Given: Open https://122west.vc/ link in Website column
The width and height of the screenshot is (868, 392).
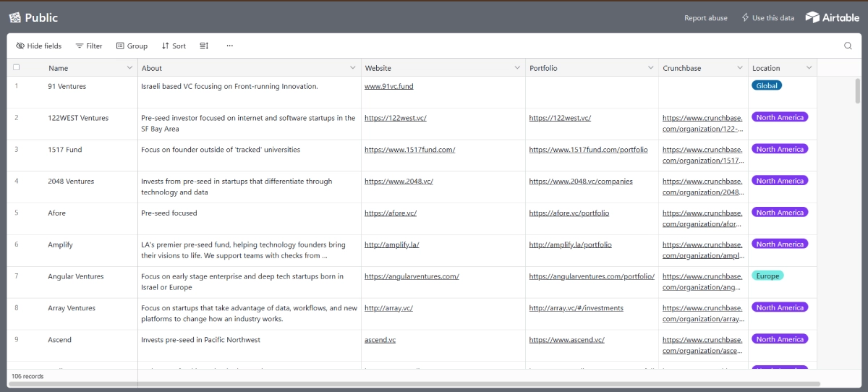Looking at the screenshot, I should [x=396, y=118].
